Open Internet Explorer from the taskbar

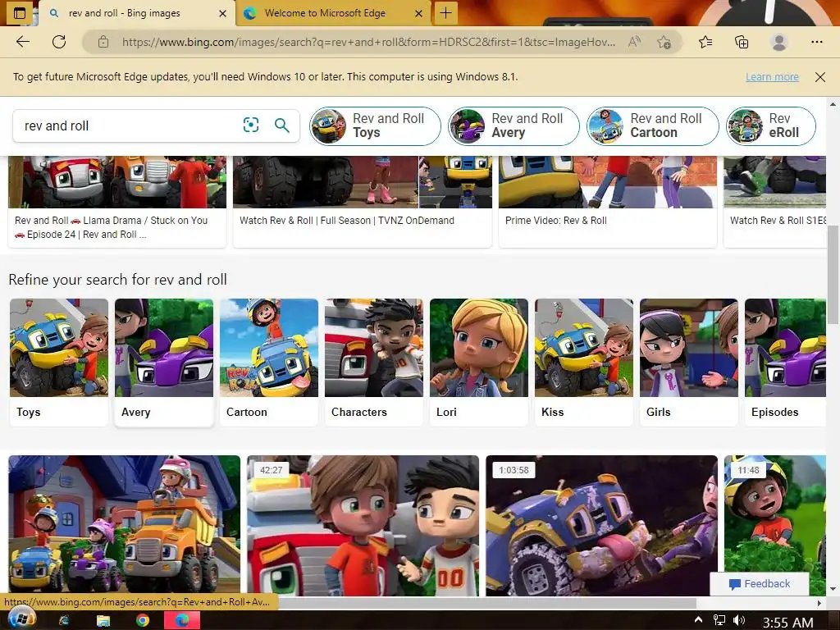click(x=64, y=620)
